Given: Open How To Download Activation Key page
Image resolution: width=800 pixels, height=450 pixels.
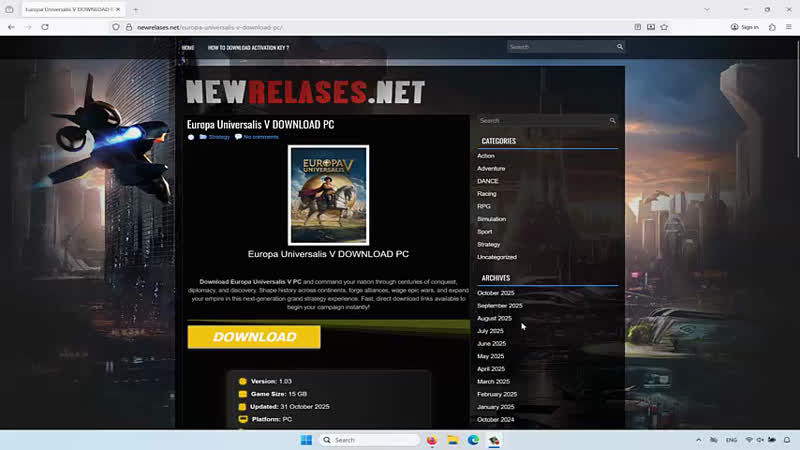Looking at the screenshot, I should click(248, 47).
